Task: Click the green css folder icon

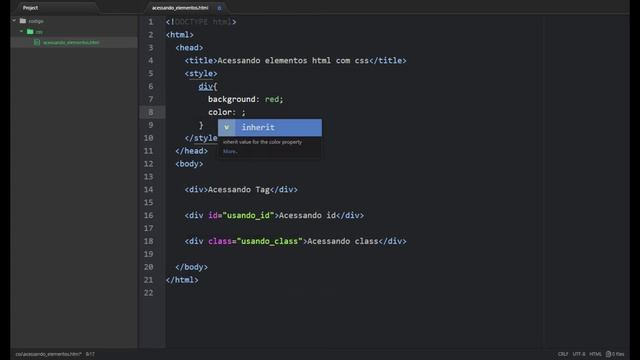Action: click(30, 31)
